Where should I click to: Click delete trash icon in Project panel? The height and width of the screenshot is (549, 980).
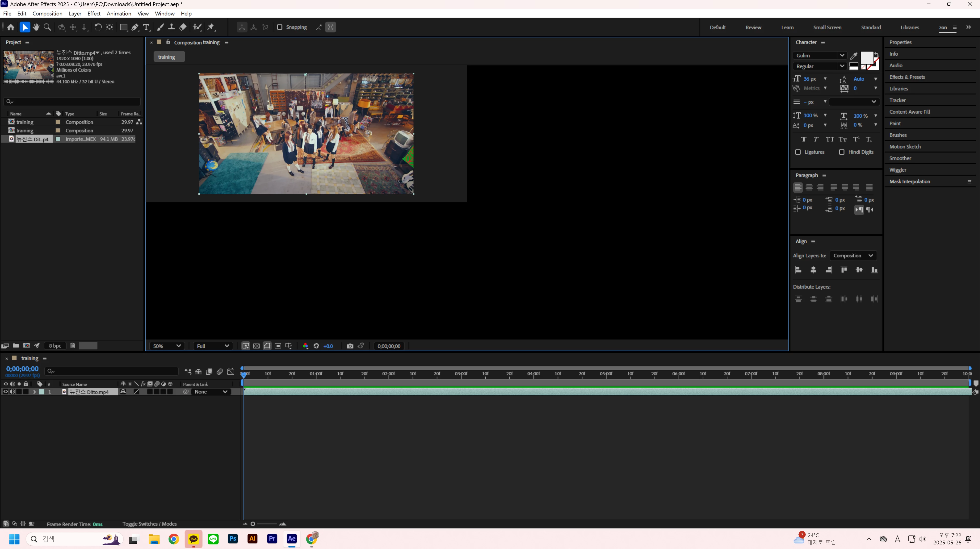coord(72,346)
